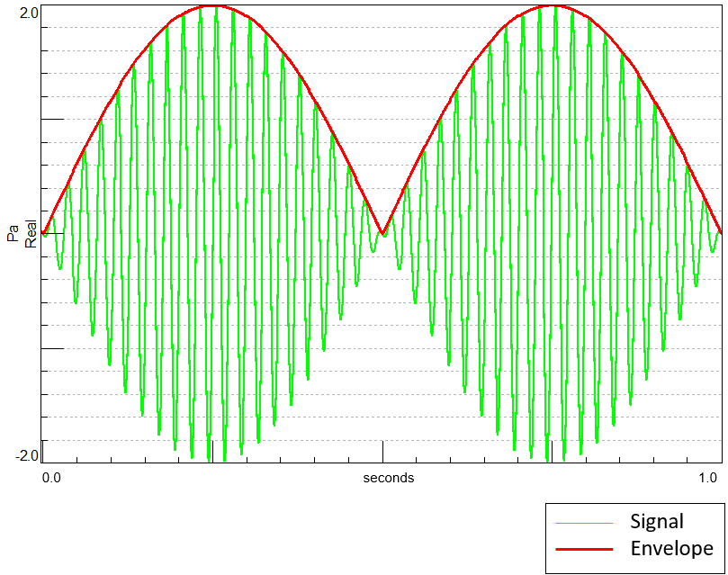The width and height of the screenshot is (728, 575).
Task: Click the Envelope legend label
Action: click(671, 549)
